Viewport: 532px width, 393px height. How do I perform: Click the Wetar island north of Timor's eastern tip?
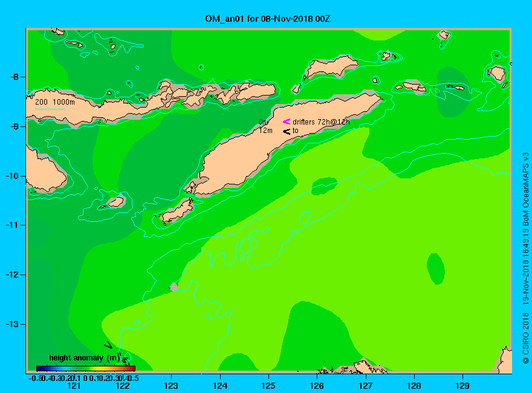(331, 67)
